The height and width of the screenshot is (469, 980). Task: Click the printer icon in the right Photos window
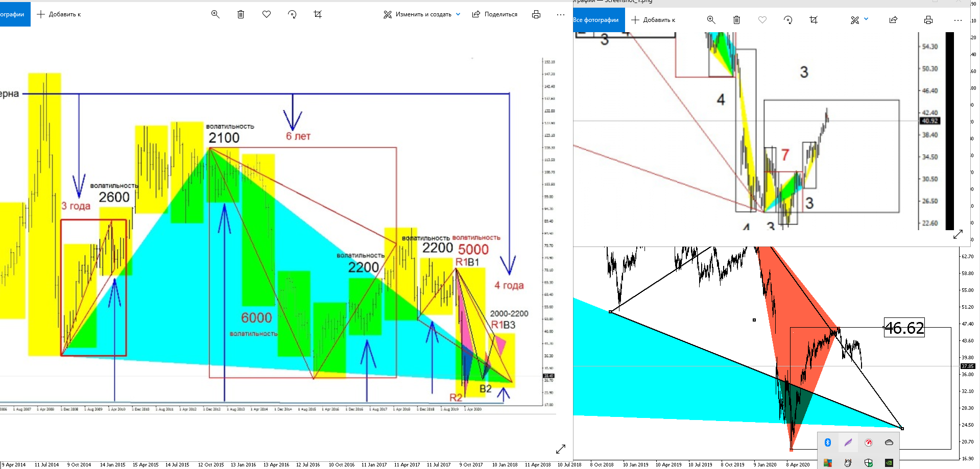pos(928,20)
